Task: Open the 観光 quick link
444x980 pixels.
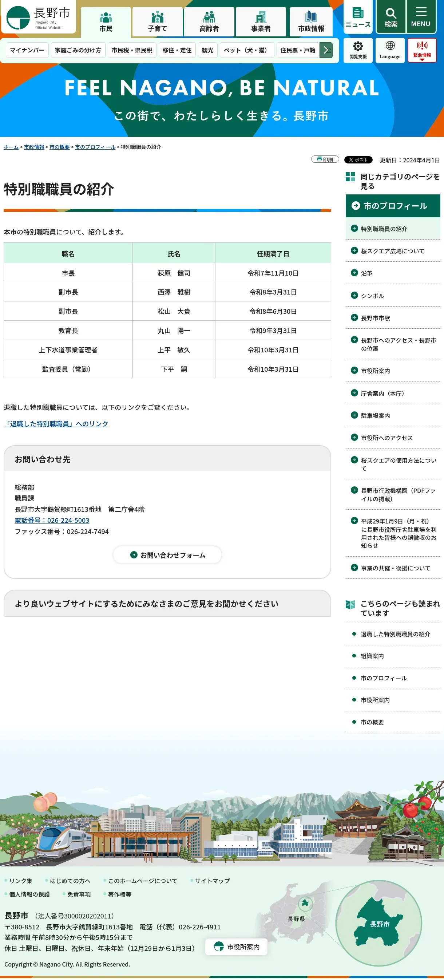Action: coord(208,50)
